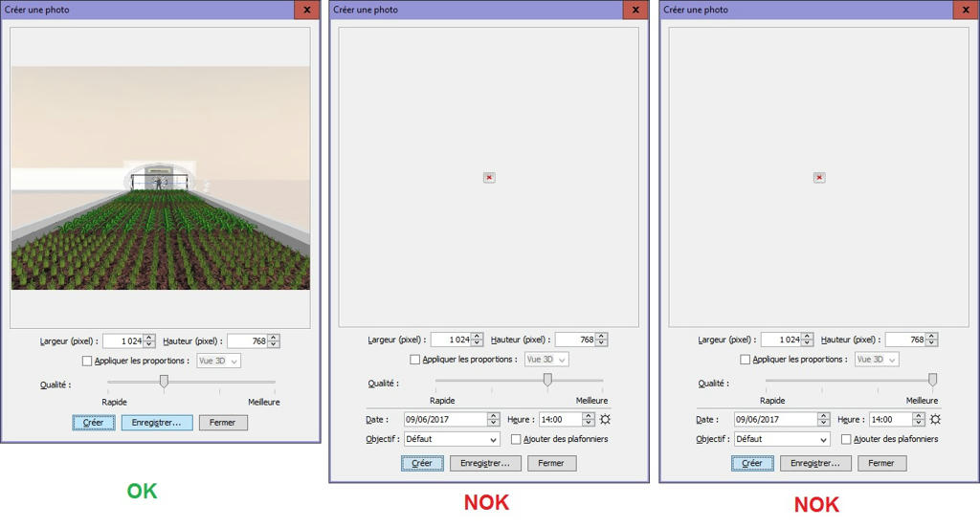Click the Date 09/06/2017 field in right dialog
Viewport: 980px width, 527px height.
[775, 420]
